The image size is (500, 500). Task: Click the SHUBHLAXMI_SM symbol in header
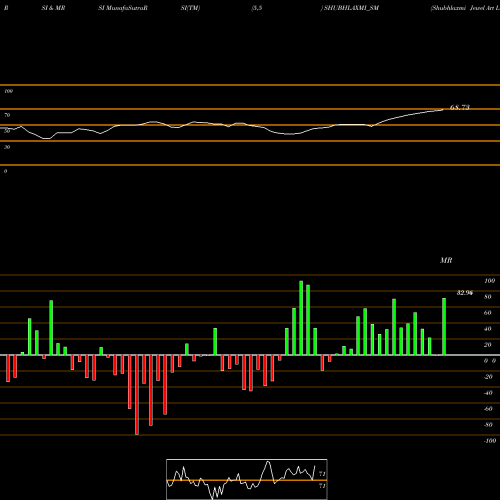click(351, 8)
